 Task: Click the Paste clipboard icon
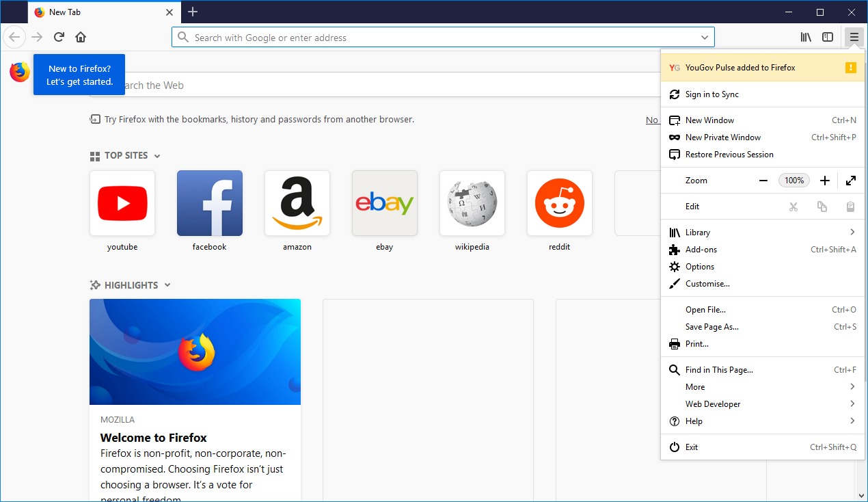[x=851, y=207]
